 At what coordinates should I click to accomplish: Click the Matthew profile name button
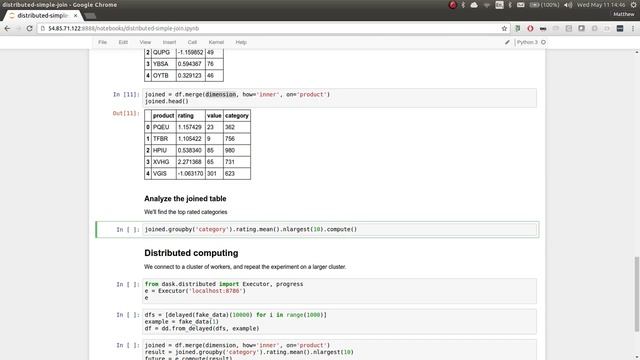[624, 14]
